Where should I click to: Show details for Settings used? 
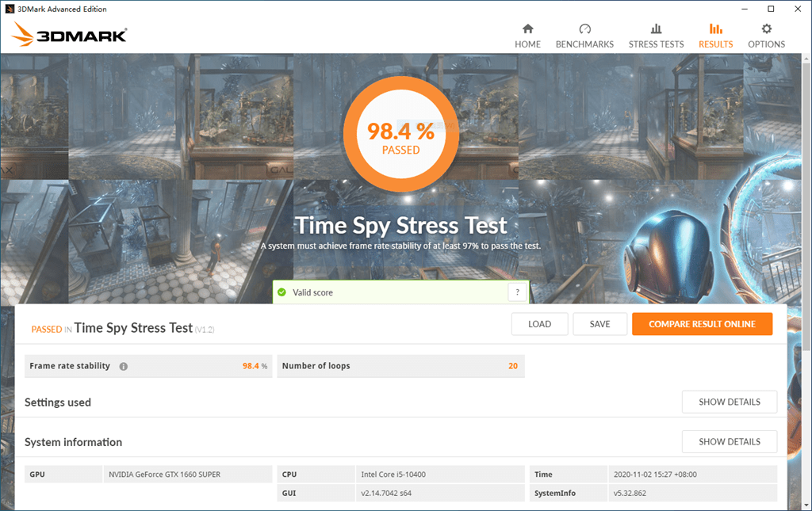(x=730, y=402)
